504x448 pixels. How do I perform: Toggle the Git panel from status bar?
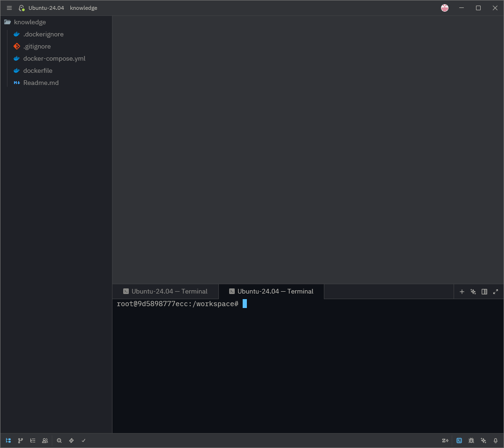point(21,441)
